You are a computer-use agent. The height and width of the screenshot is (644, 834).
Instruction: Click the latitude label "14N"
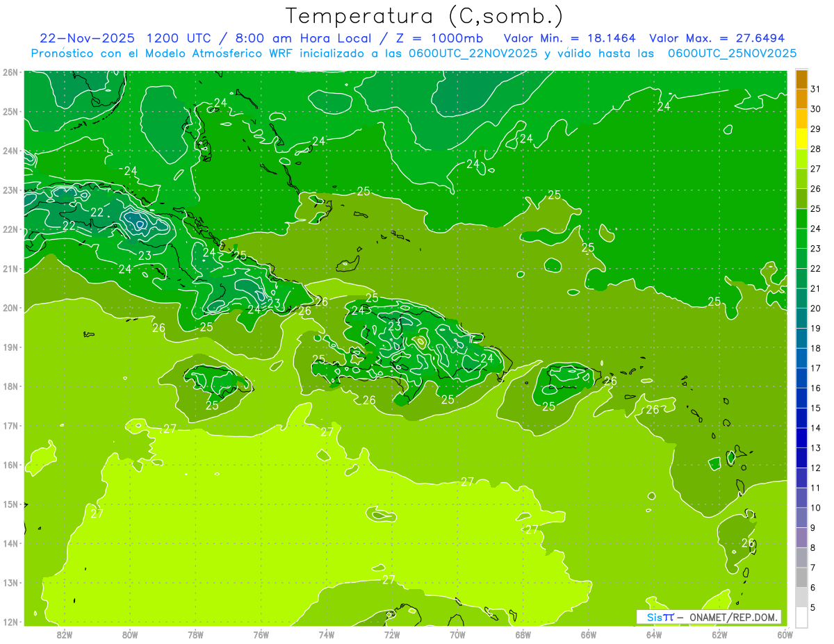click(x=10, y=543)
